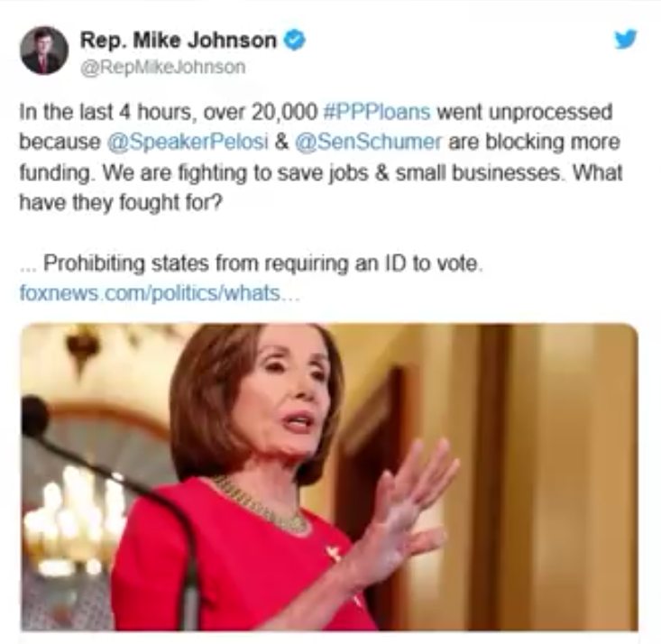Click the words "went unprocessed" in the tweet
The width and height of the screenshot is (661, 644).
[525, 112]
